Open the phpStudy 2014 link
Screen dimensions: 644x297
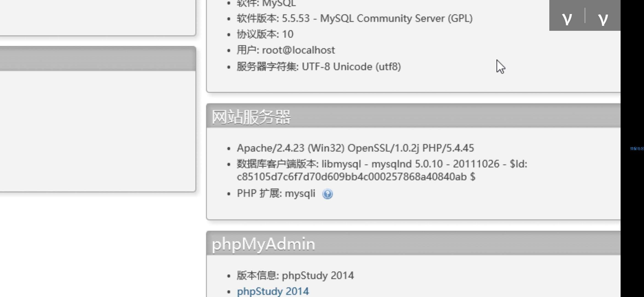click(x=273, y=291)
